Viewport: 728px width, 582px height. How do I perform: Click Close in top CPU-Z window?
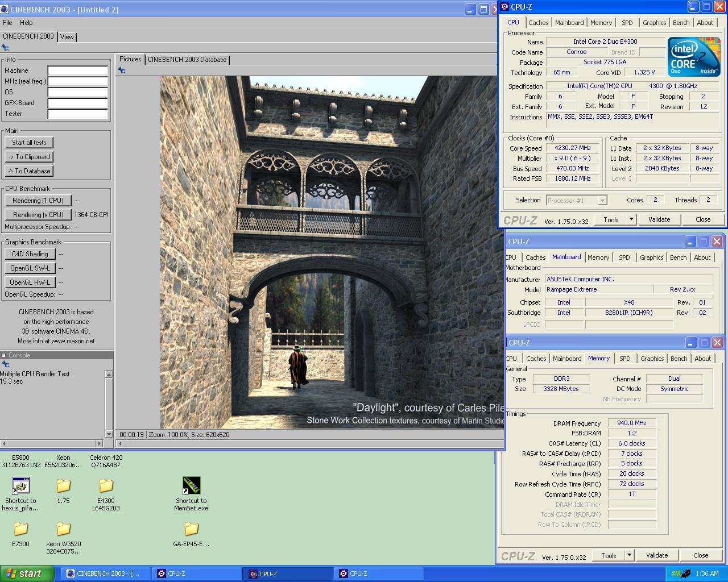click(703, 219)
